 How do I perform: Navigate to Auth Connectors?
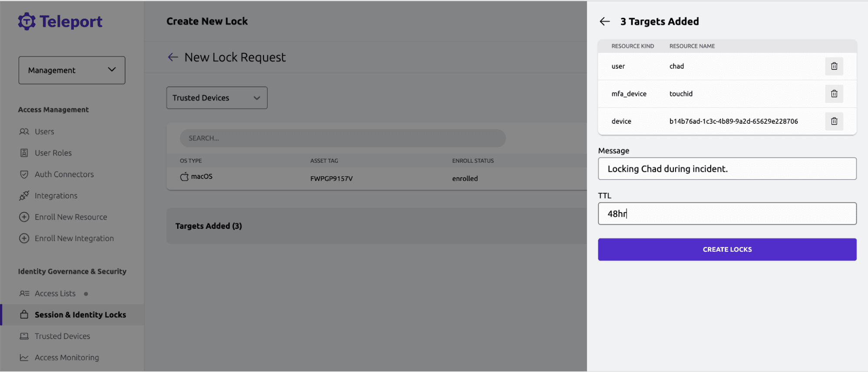[x=64, y=174]
